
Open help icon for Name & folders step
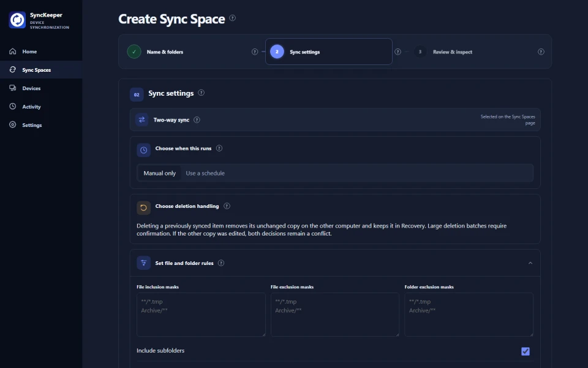click(x=255, y=52)
